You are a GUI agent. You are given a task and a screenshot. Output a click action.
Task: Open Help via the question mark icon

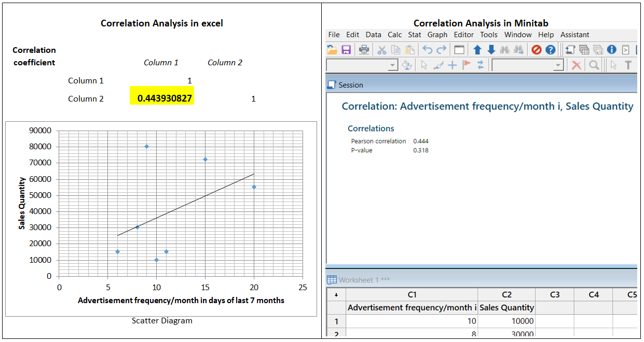[x=550, y=50]
